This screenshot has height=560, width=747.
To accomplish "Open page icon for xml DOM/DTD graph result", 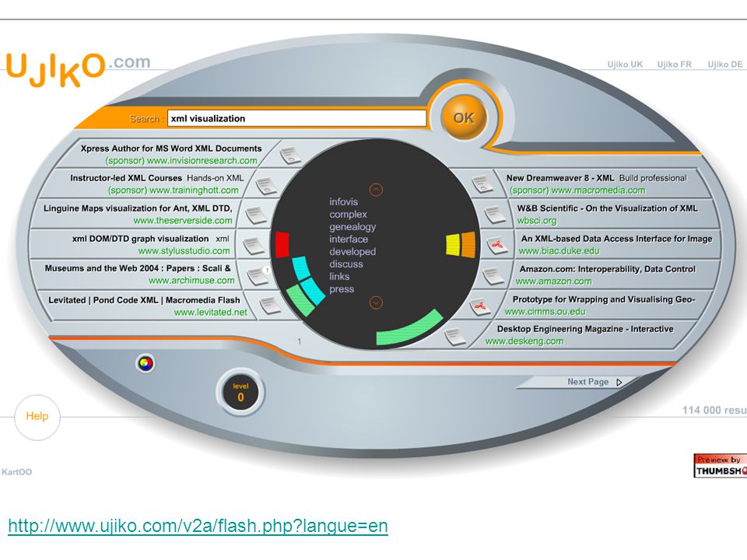I will point(253,247).
